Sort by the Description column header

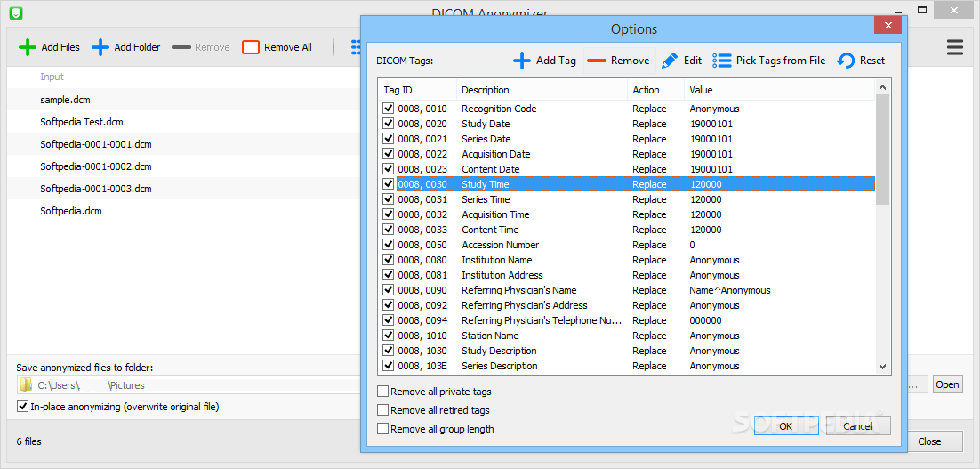542,90
